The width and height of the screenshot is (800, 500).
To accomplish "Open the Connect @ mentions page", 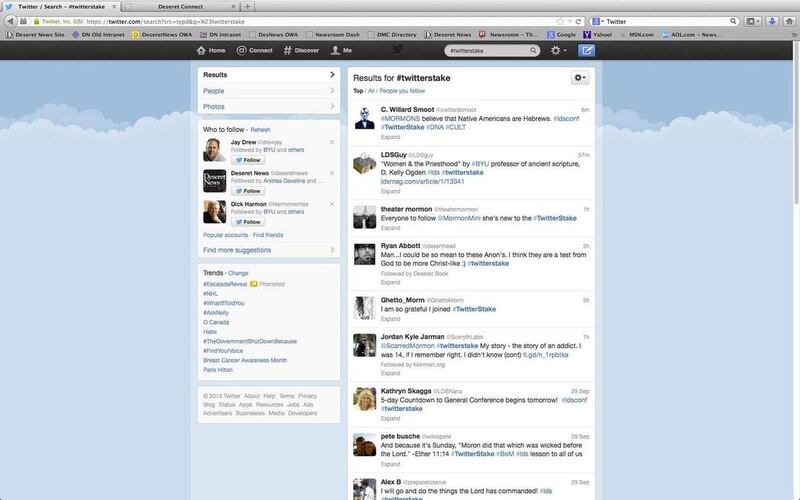I will click(x=255, y=49).
